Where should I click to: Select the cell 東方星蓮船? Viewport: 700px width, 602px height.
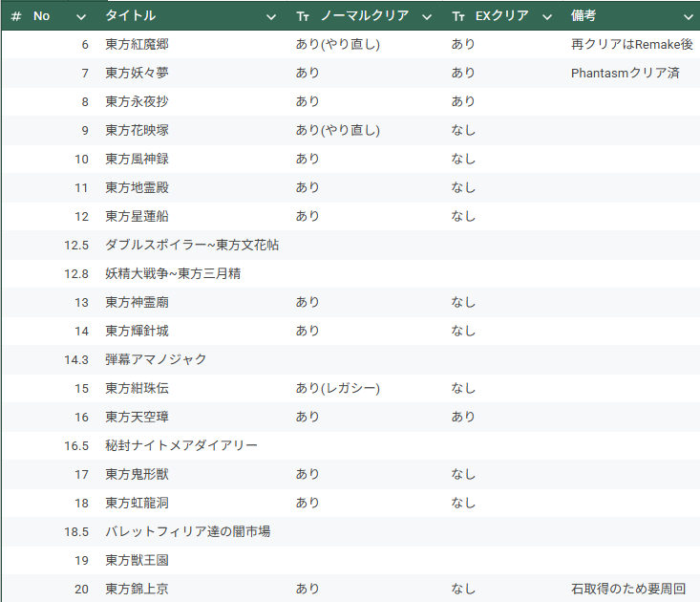138,216
